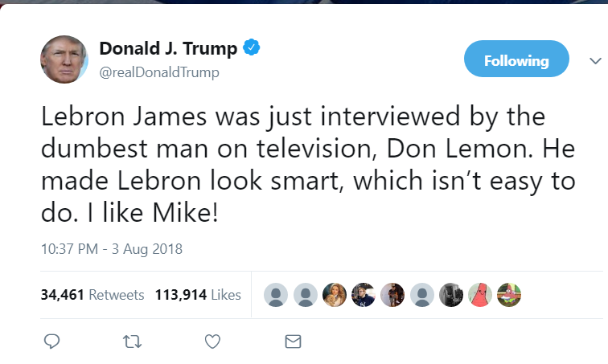Viewport: 608px width, 364px height.
Task: View the 113,914 Likes list
Action: pyautogui.click(x=198, y=295)
